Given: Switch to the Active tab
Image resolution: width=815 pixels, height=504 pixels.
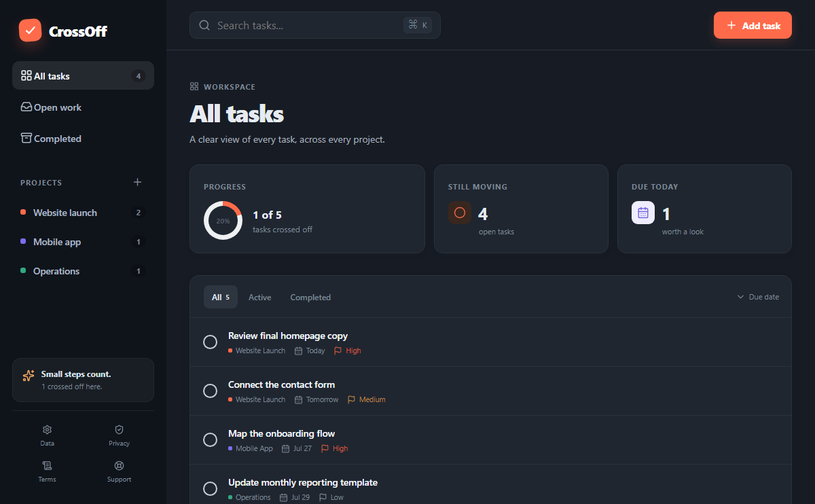Looking at the screenshot, I should coord(259,297).
